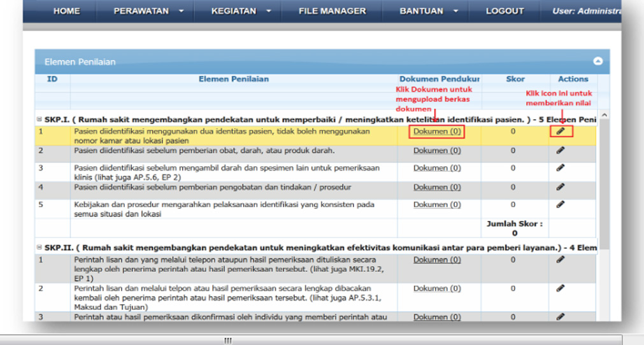The width and height of the screenshot is (644, 345).
Task: Collapse the Elemen Penilaian panel
Action: point(598,61)
